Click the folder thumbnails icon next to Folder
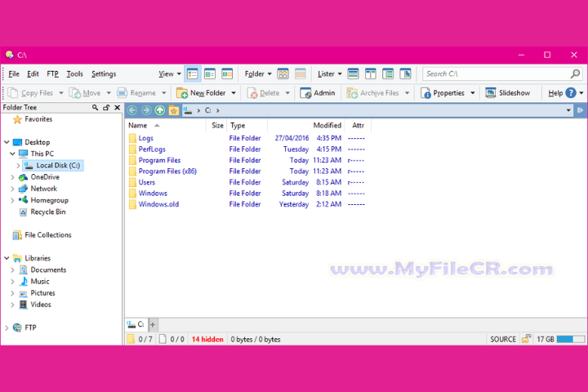This screenshot has width=588, height=392. coord(283,73)
